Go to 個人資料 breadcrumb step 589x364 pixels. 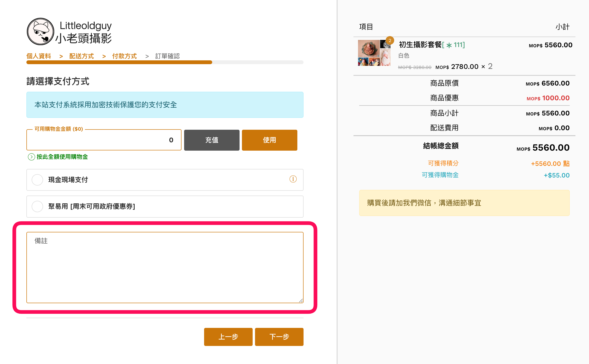(x=39, y=56)
